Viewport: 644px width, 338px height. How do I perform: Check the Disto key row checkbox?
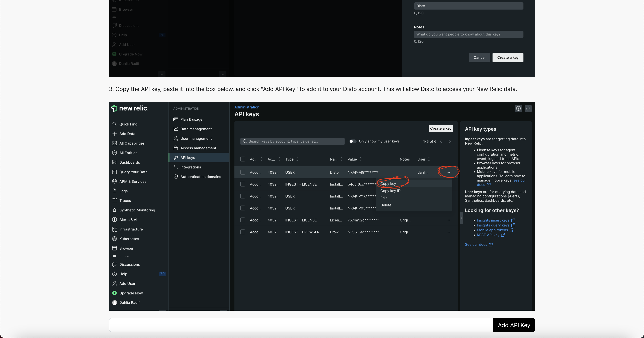coord(243,172)
